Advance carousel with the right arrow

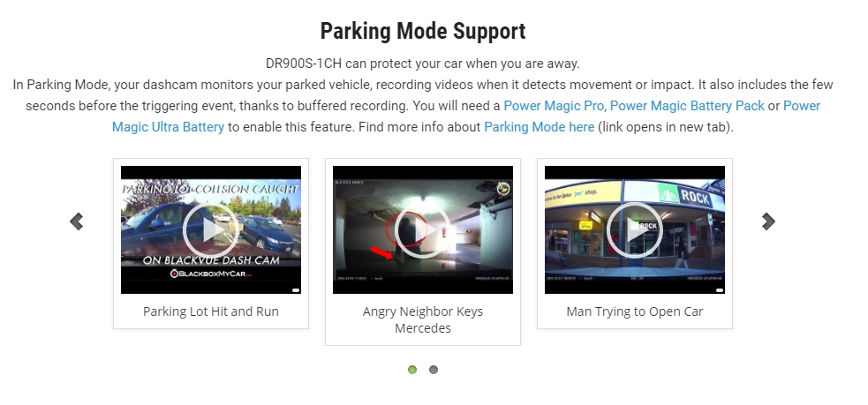768,221
